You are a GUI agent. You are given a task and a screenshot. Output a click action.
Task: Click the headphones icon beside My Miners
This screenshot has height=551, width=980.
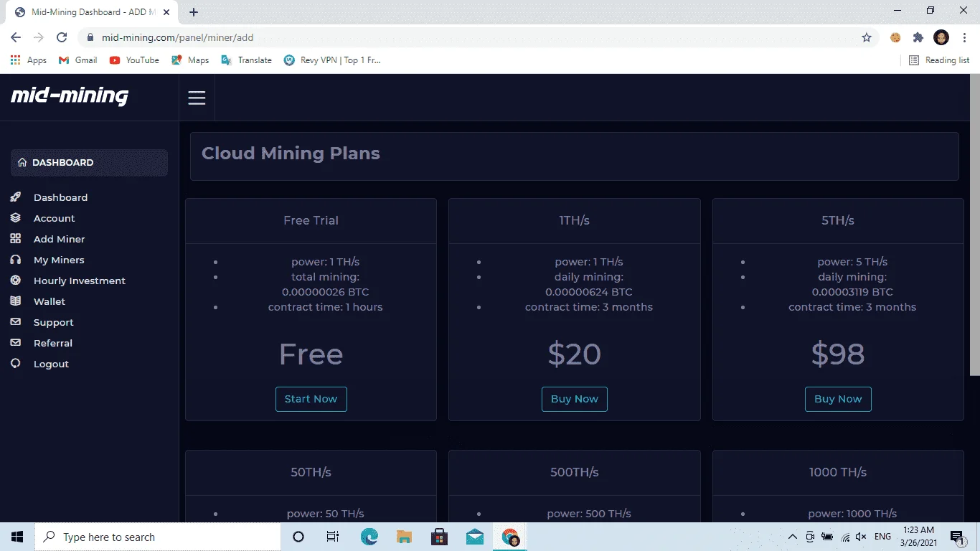16,260
